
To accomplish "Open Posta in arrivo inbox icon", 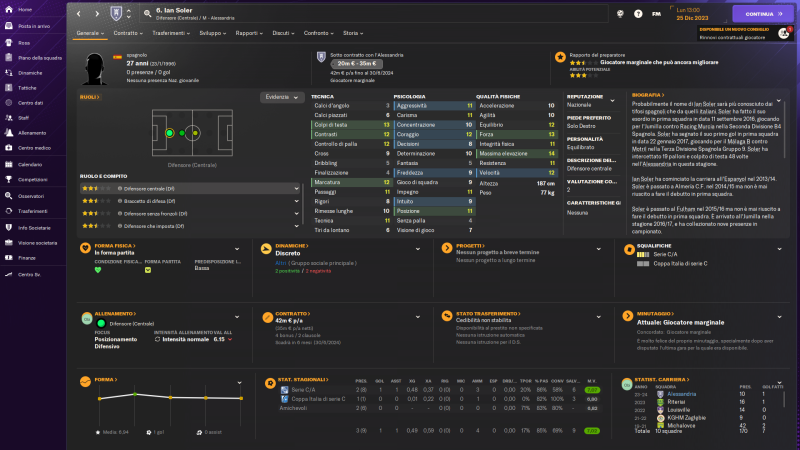I will [9, 26].
